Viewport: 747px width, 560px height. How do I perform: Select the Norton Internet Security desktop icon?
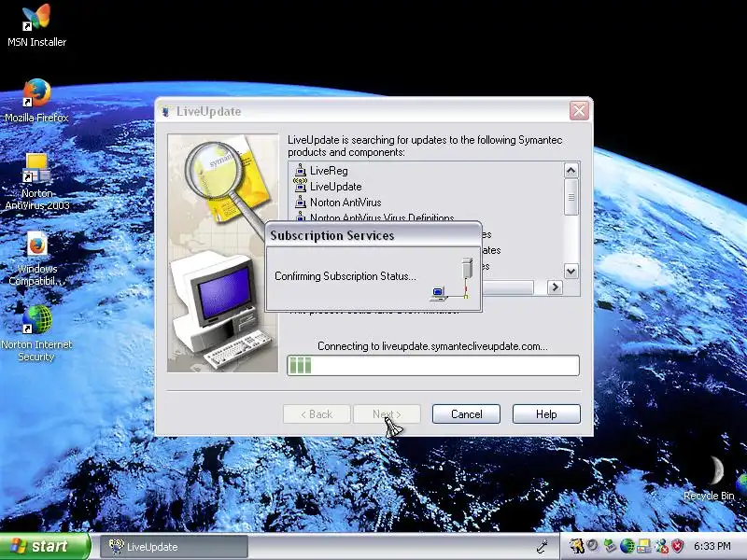36,333
